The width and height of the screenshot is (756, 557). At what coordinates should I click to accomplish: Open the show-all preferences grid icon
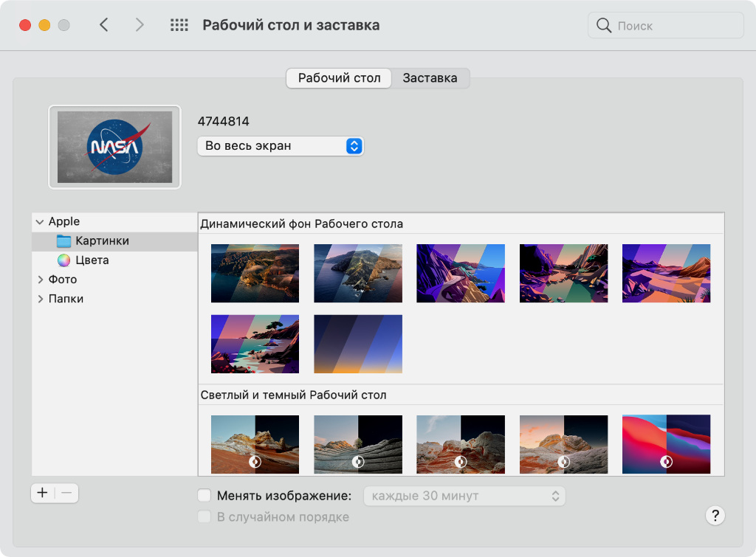click(x=179, y=25)
